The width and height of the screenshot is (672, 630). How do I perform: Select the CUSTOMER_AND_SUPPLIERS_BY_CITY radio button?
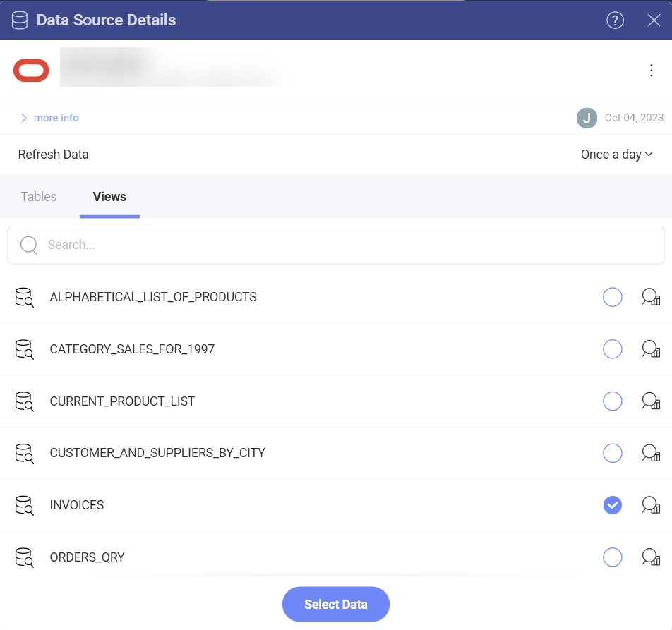click(x=613, y=453)
